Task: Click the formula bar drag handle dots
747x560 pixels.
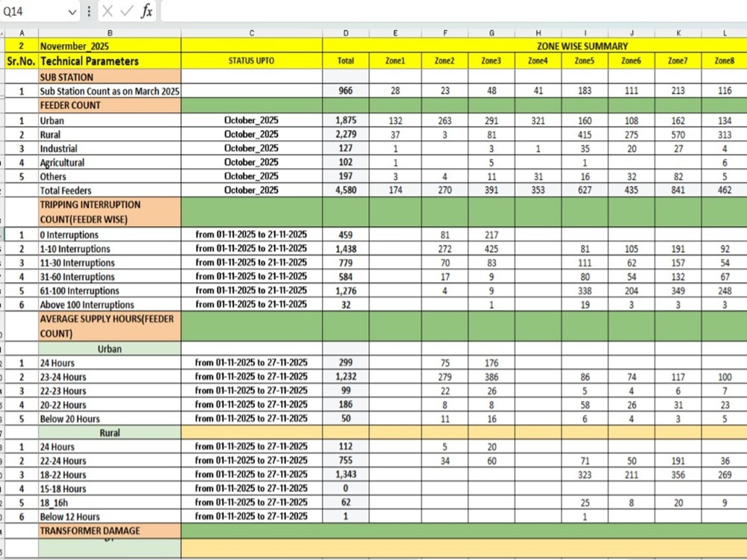Action: pyautogui.click(x=89, y=11)
